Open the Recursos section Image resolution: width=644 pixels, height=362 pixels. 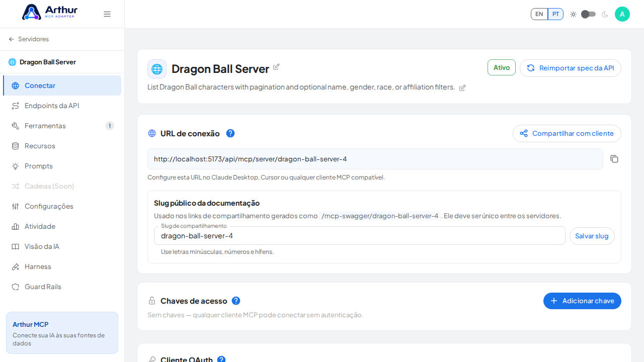click(x=62, y=146)
